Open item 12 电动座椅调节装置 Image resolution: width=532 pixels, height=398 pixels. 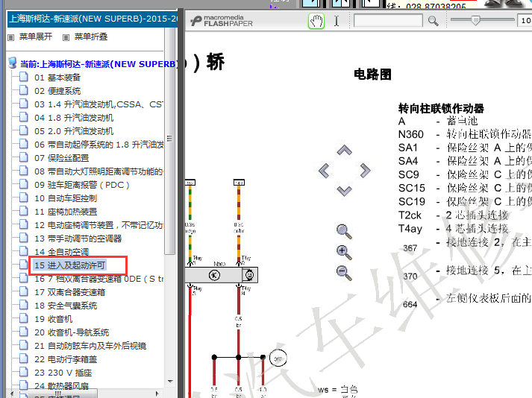98,225
